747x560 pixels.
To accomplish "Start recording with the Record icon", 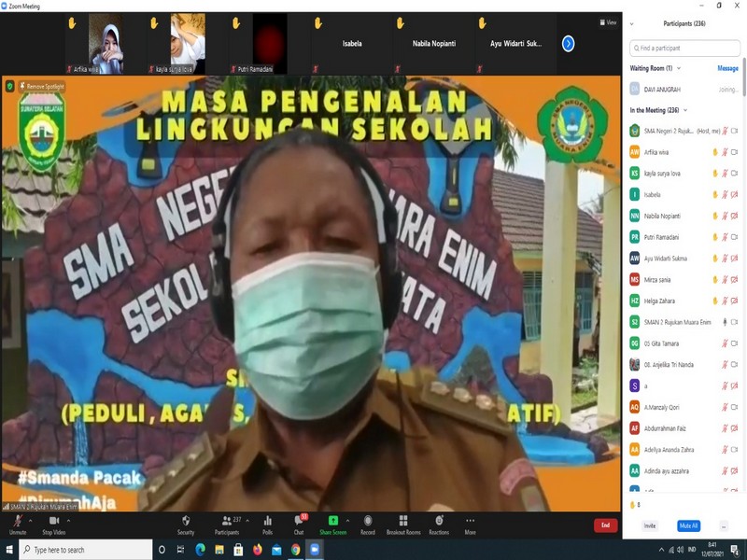I will [x=368, y=523].
